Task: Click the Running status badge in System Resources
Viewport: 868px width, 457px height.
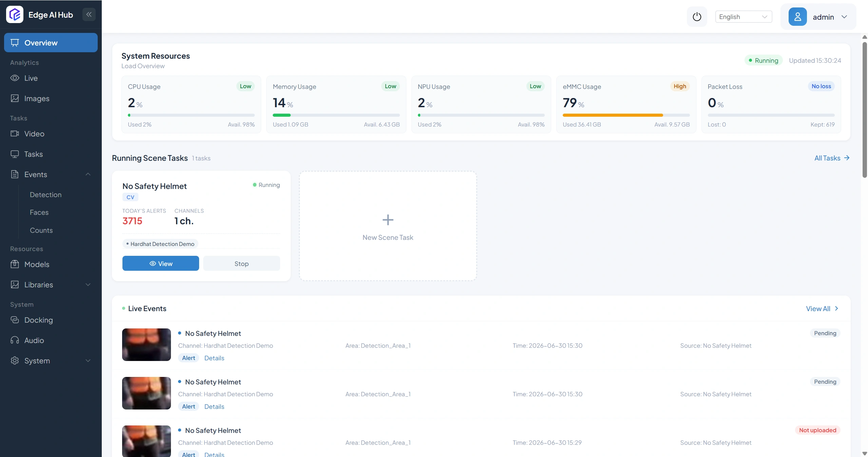Action: click(x=764, y=60)
